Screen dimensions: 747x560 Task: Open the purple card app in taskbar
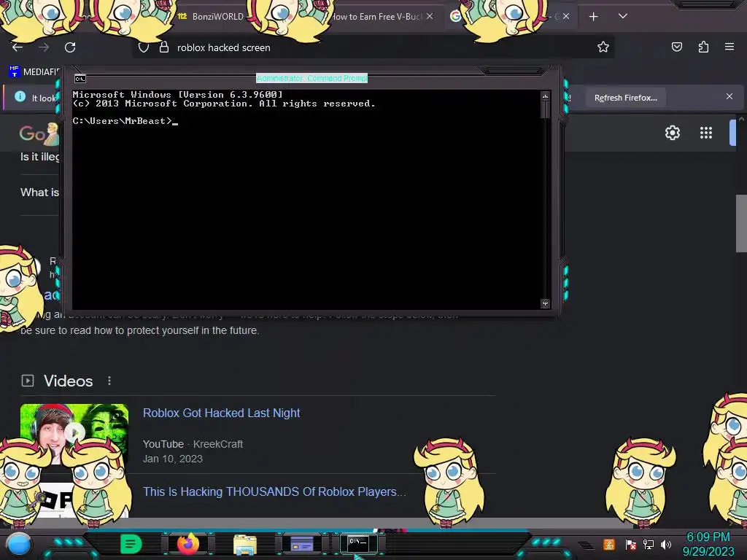tap(301, 544)
